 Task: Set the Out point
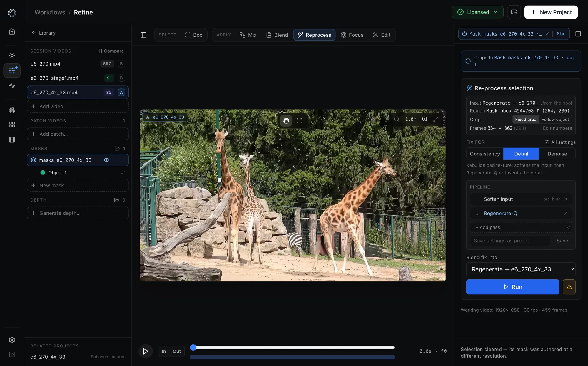click(x=177, y=351)
